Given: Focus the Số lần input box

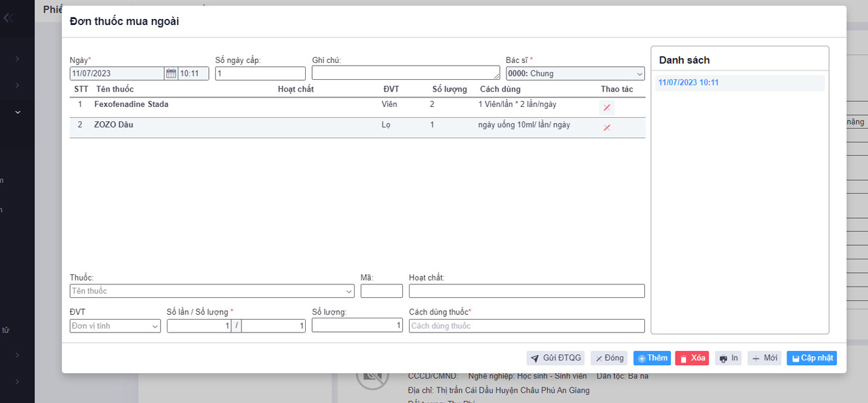Looking at the screenshot, I should [199, 326].
